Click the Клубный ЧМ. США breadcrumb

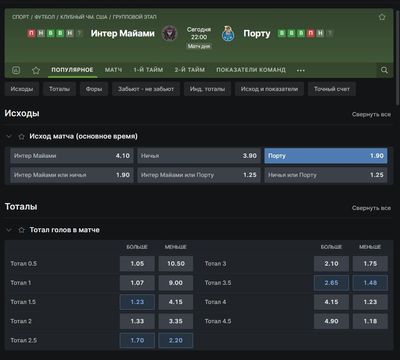pos(84,17)
